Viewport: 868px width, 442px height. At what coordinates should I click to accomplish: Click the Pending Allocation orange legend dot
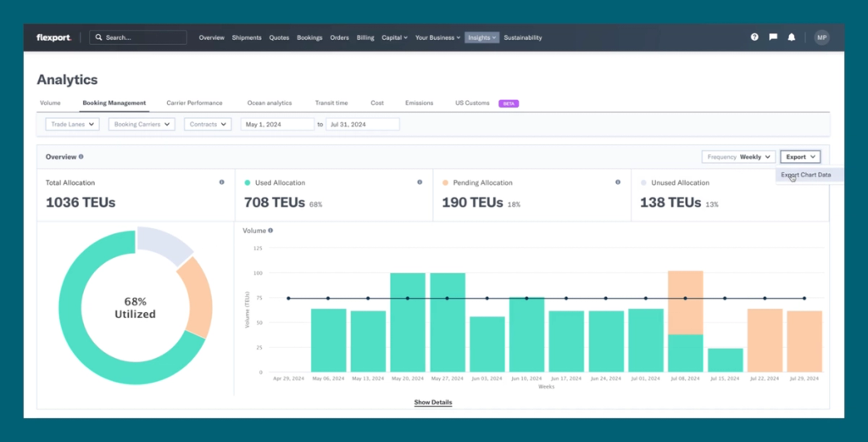point(446,182)
